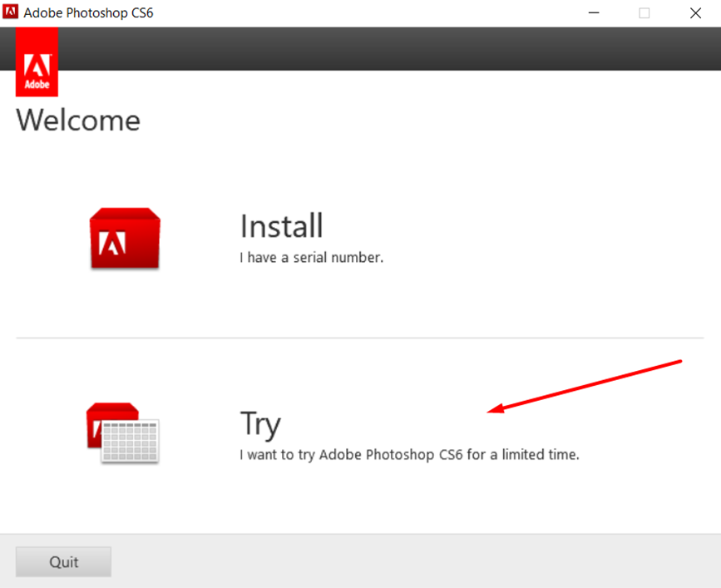
Task: Quit the Photoshop CS6 installer
Action: click(63, 561)
